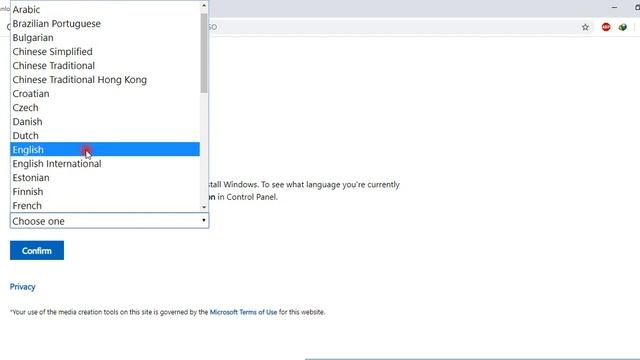Choose Chinese Traditional Hong Kong

point(105,80)
